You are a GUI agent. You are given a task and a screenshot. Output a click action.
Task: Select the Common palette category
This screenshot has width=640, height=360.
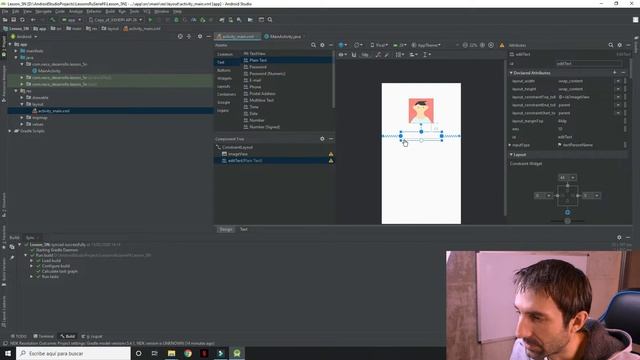click(225, 54)
